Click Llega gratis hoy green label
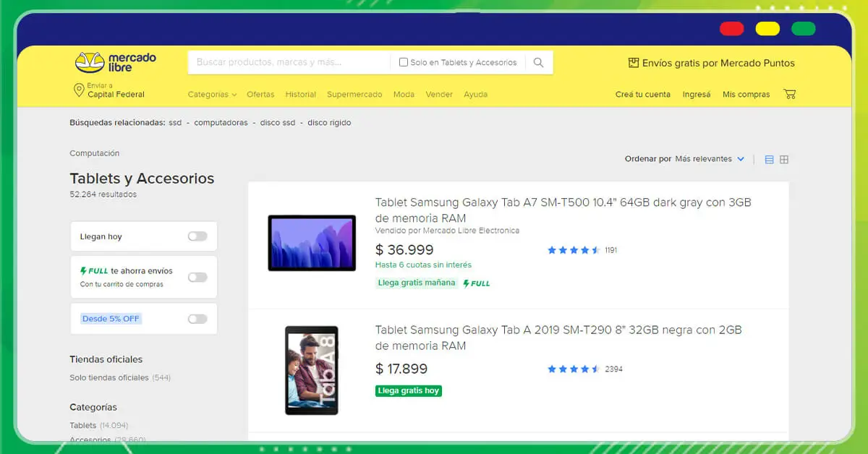The width and height of the screenshot is (868, 454). click(x=409, y=390)
